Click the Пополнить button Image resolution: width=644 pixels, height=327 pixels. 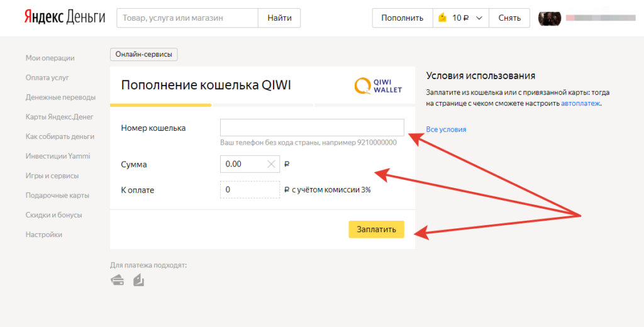402,18
